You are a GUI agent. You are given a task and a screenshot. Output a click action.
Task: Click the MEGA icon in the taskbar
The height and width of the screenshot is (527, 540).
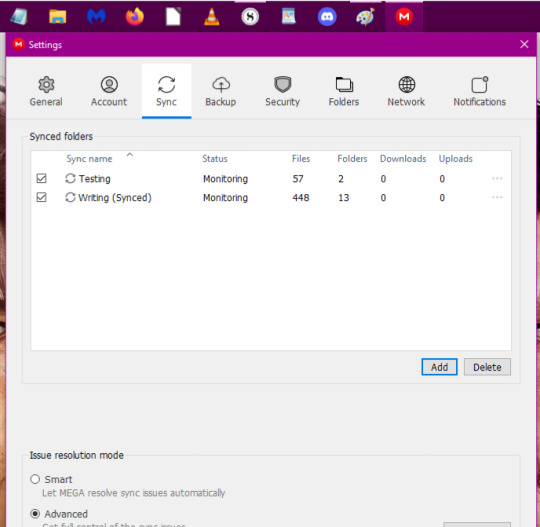tap(404, 16)
